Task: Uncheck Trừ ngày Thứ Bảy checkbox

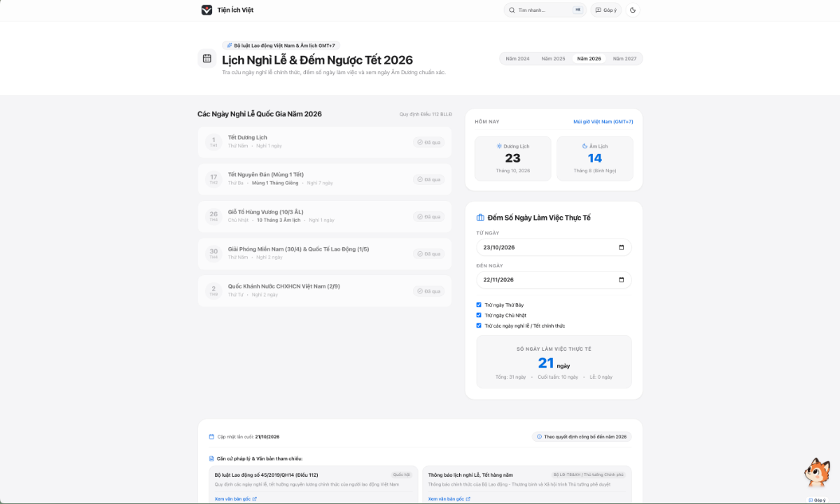Action: [x=479, y=305]
